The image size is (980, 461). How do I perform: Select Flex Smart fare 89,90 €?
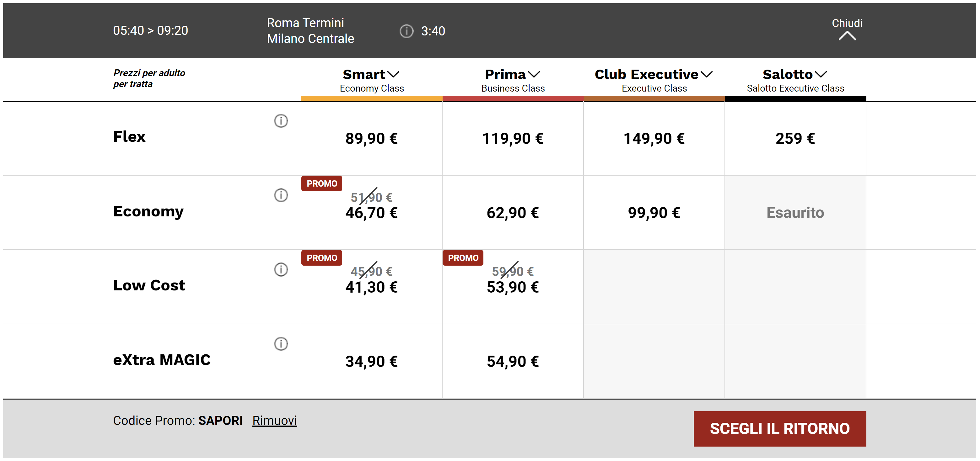tap(371, 138)
